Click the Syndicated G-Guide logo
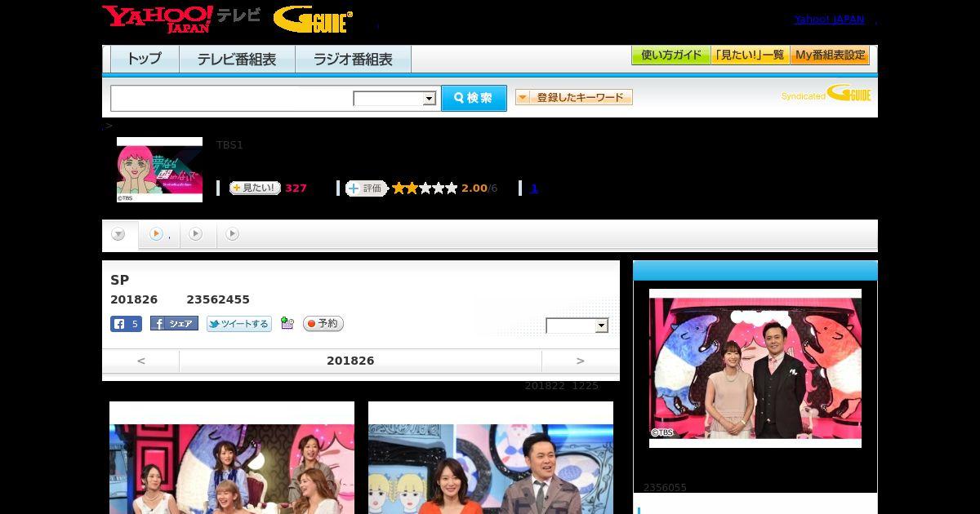Screen dimensions: 980x514 click(826, 93)
